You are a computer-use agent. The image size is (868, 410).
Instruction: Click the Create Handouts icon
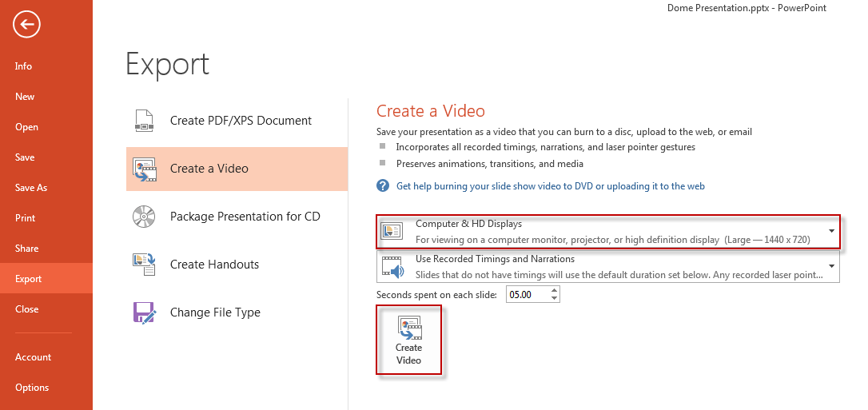(x=144, y=265)
